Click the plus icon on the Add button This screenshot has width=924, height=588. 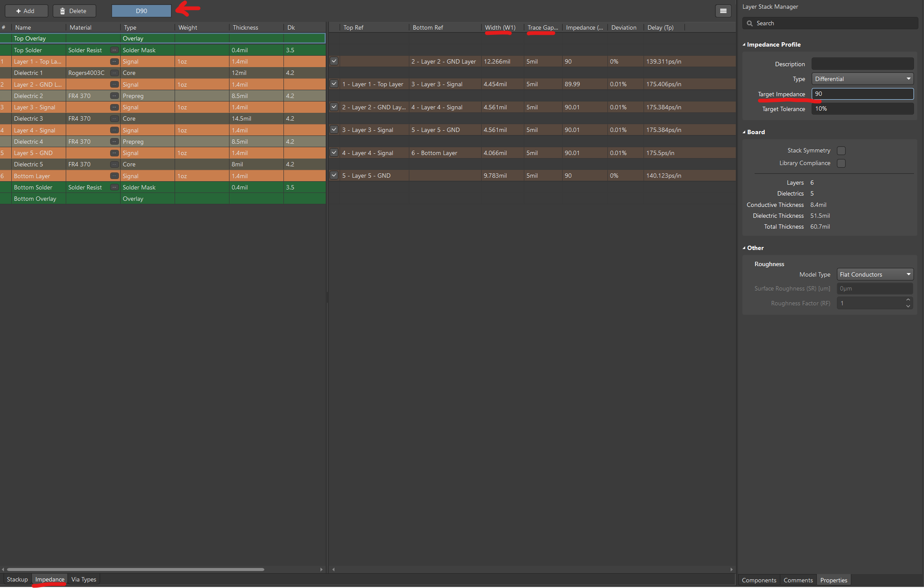coord(18,11)
